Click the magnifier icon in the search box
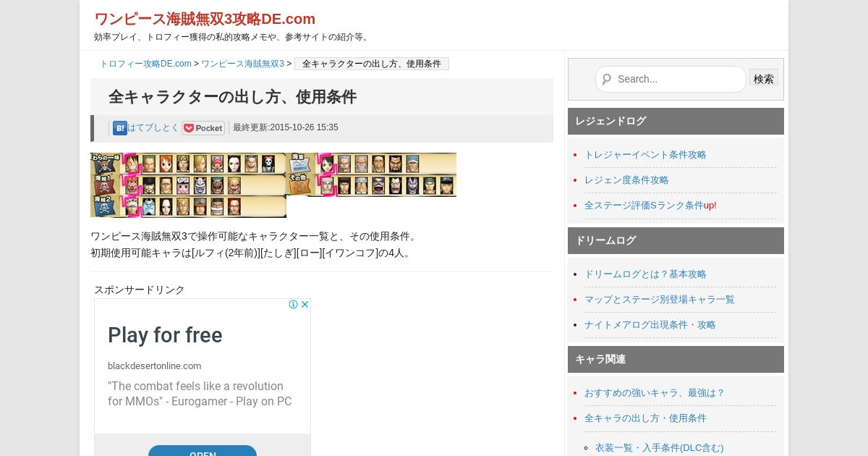 tap(606, 79)
